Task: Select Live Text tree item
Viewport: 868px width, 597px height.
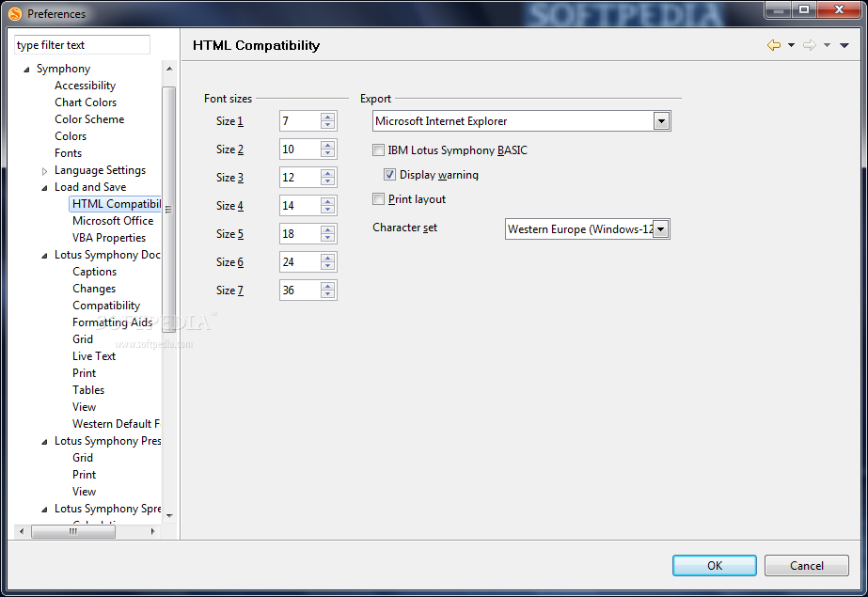Action: click(93, 356)
